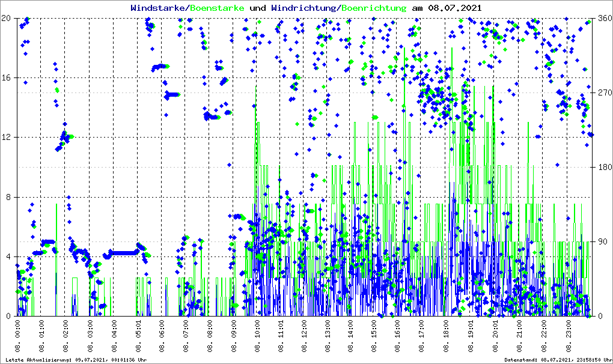Click the time label 08. 01:00
The height and width of the screenshot is (364, 613).
(41, 336)
